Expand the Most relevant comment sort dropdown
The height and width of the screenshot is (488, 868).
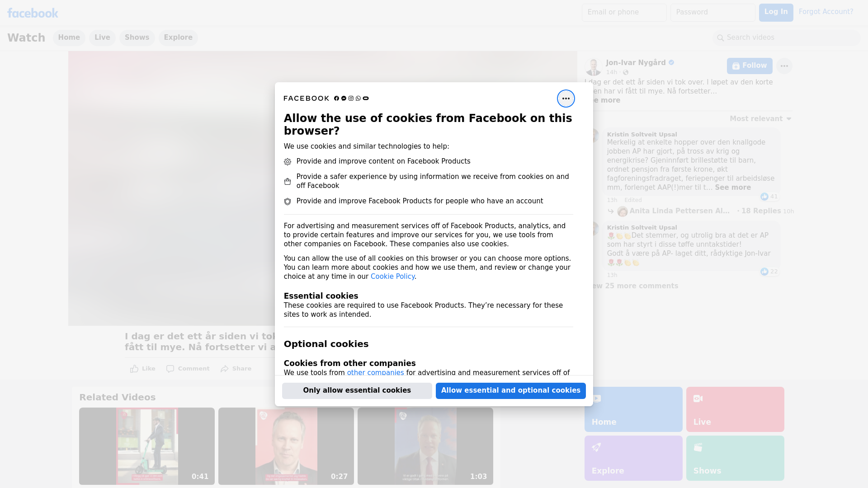point(760,119)
